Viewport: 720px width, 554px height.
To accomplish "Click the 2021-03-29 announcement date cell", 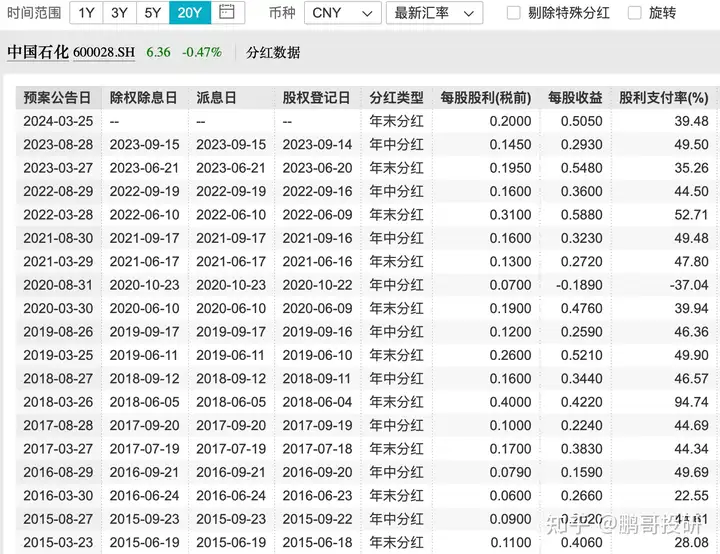I will coord(58,262).
